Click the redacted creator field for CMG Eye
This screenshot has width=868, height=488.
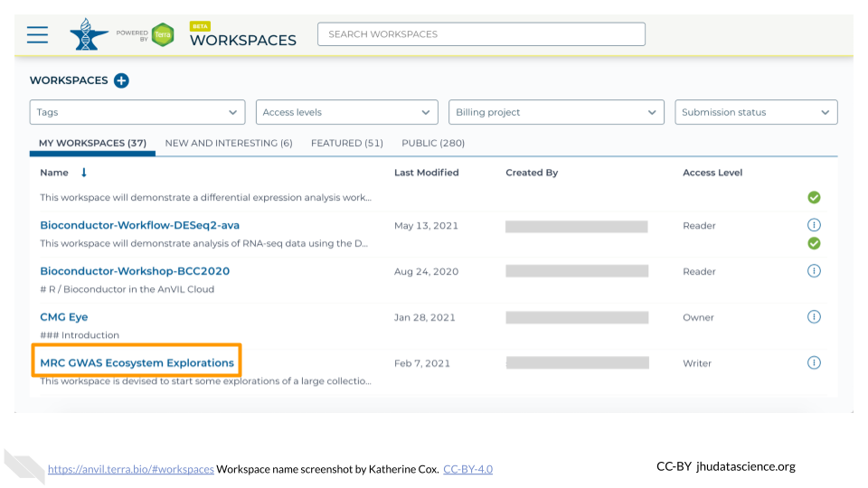(x=577, y=317)
